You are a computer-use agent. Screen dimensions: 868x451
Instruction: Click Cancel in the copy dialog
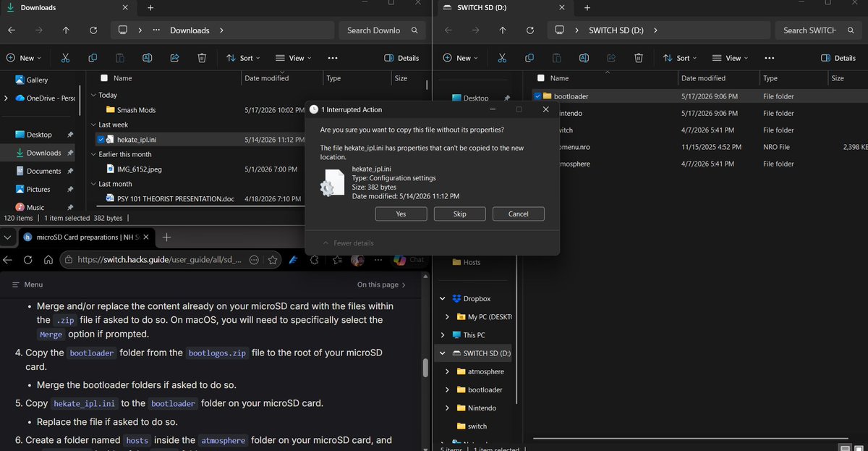coord(518,214)
